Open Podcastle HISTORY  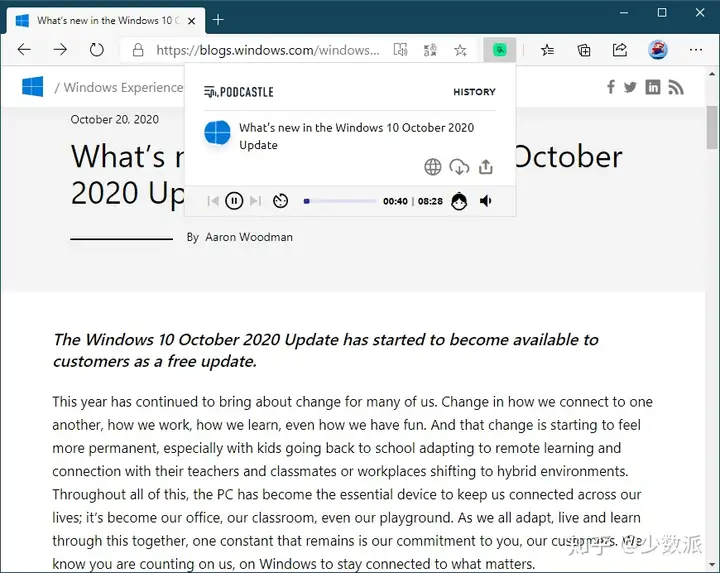pyautogui.click(x=474, y=92)
